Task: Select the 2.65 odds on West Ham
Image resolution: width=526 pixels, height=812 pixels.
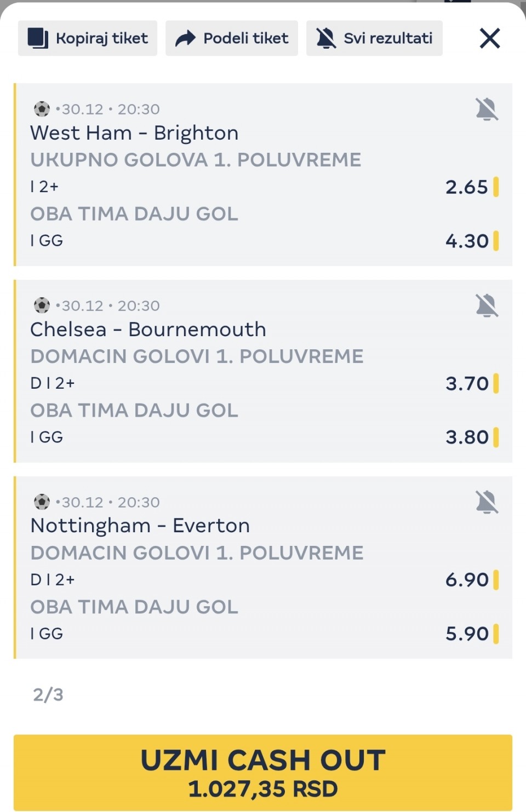Action: click(466, 187)
